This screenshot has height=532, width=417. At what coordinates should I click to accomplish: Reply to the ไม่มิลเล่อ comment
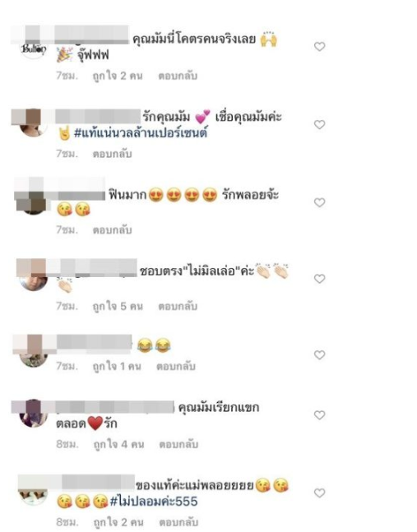point(178,307)
